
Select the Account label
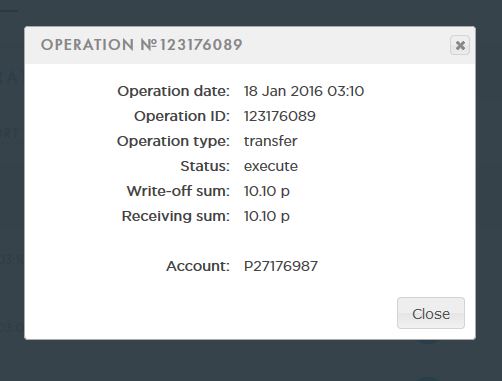click(198, 266)
